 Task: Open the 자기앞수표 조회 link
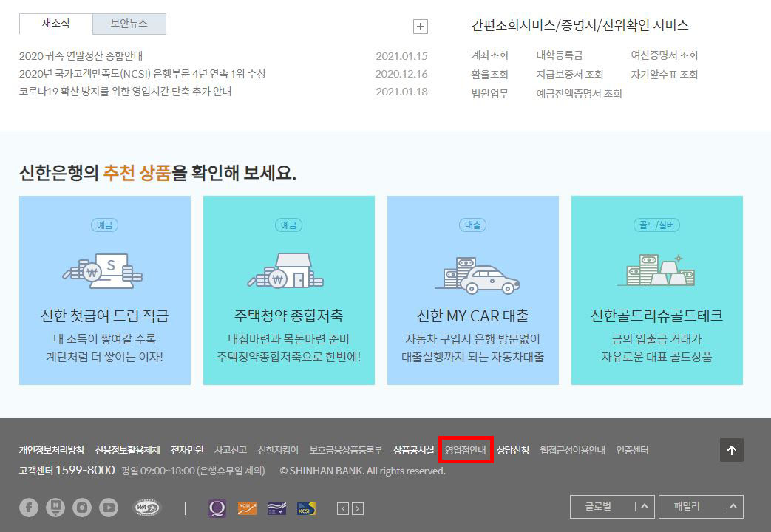click(665, 74)
